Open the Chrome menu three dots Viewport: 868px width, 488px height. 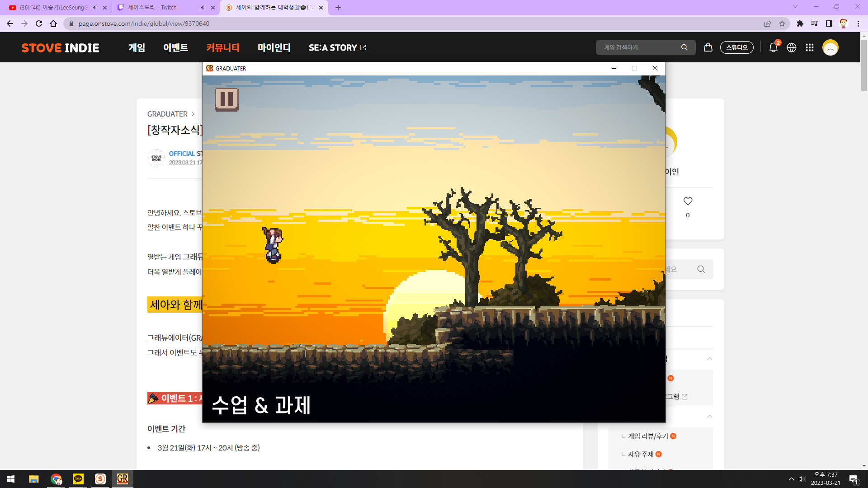[858, 23]
